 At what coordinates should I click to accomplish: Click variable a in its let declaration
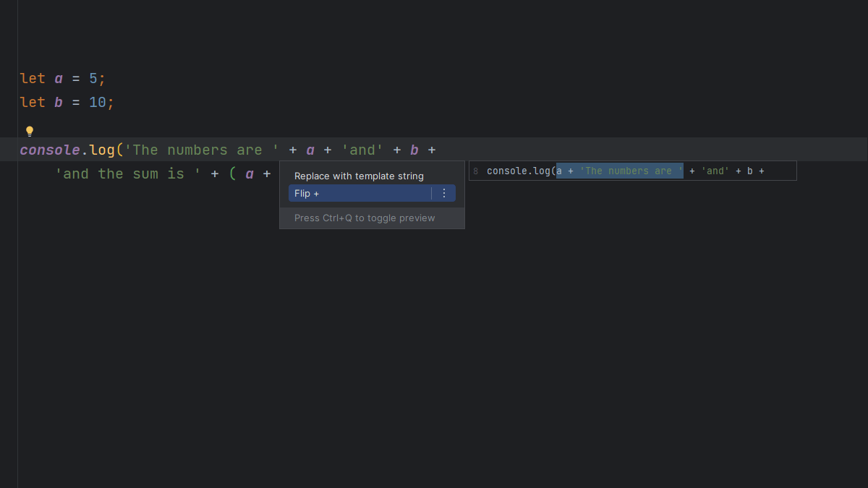click(x=59, y=79)
